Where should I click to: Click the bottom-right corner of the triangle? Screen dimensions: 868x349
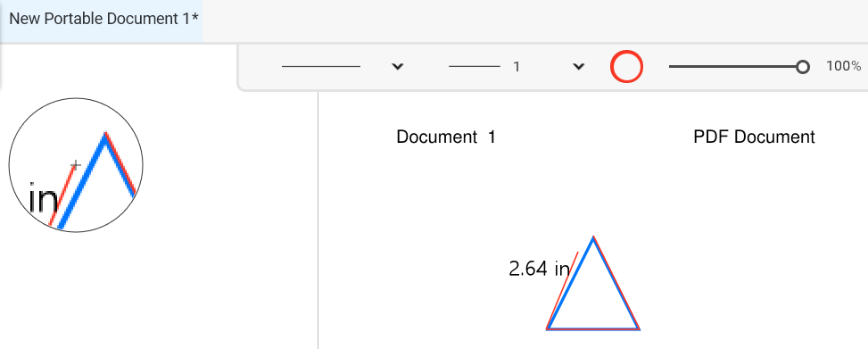coord(638,328)
